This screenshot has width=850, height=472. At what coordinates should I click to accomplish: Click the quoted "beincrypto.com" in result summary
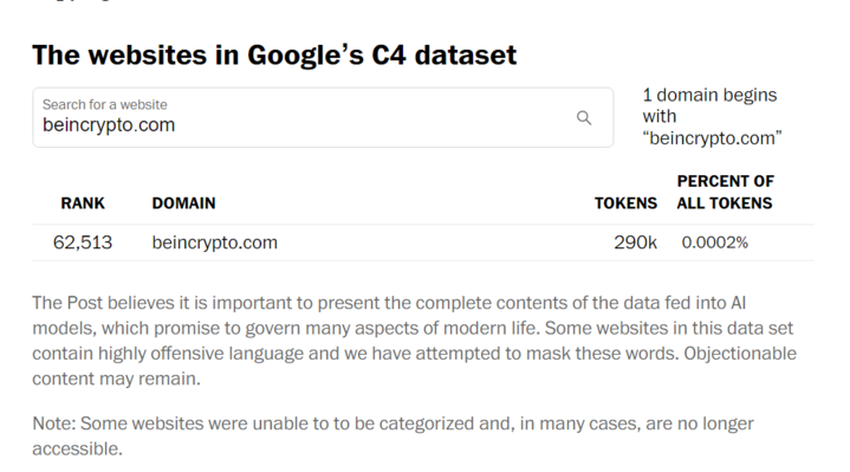tap(712, 138)
